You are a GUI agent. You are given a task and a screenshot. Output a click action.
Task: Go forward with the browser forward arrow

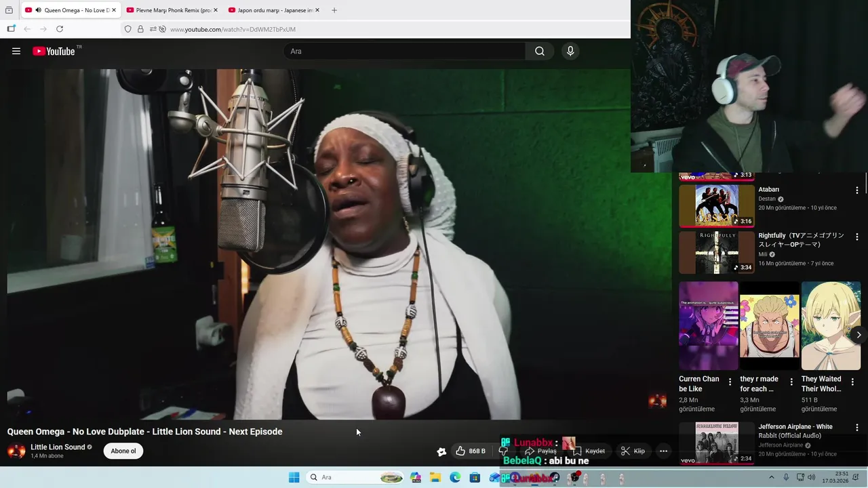43,29
